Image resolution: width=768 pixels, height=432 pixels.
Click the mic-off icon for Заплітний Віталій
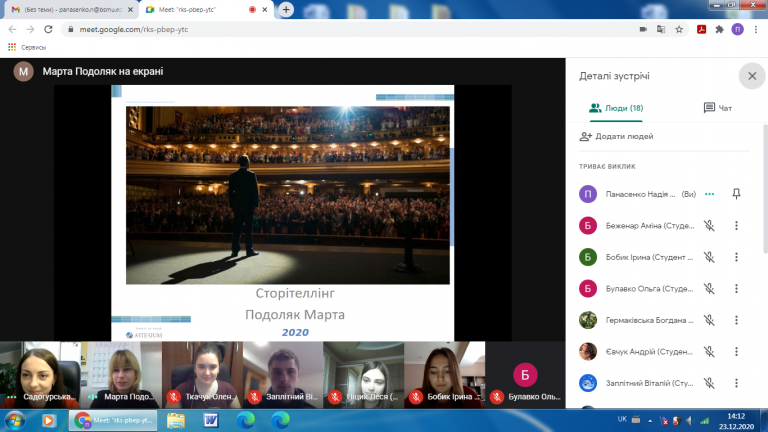(709, 382)
